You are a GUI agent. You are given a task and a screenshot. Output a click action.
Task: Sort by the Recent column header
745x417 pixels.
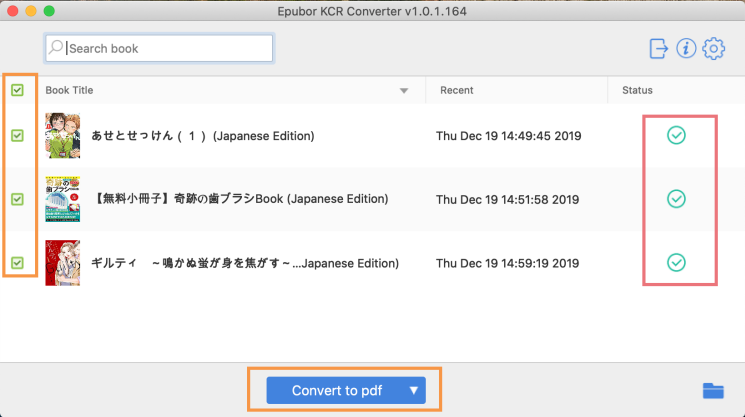457,90
